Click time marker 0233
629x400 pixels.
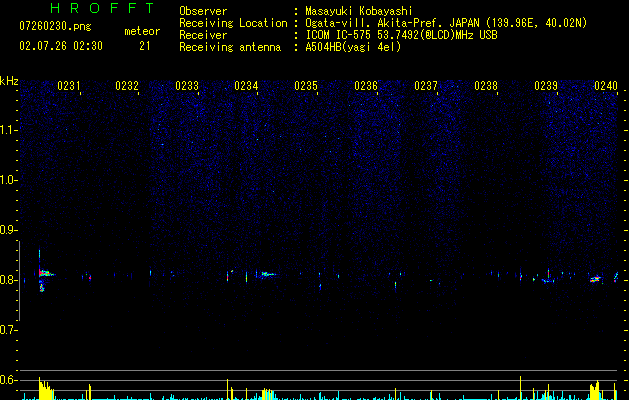[x=187, y=85]
